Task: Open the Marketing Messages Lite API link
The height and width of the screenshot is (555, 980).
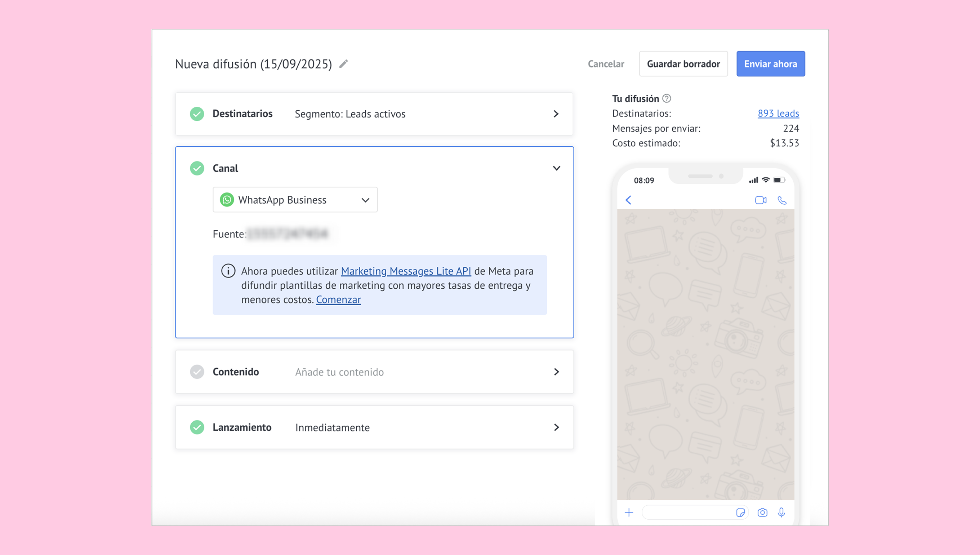Action: coord(406,271)
